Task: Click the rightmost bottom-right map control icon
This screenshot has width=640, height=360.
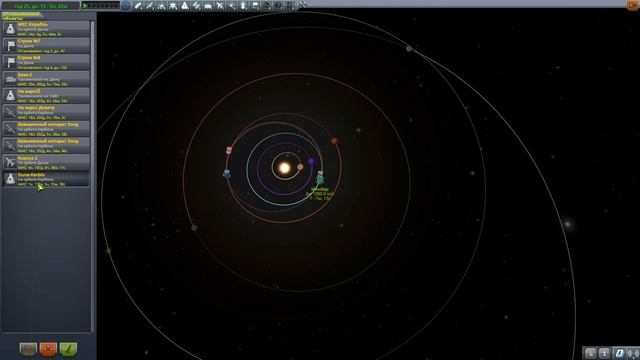Action: [633, 353]
